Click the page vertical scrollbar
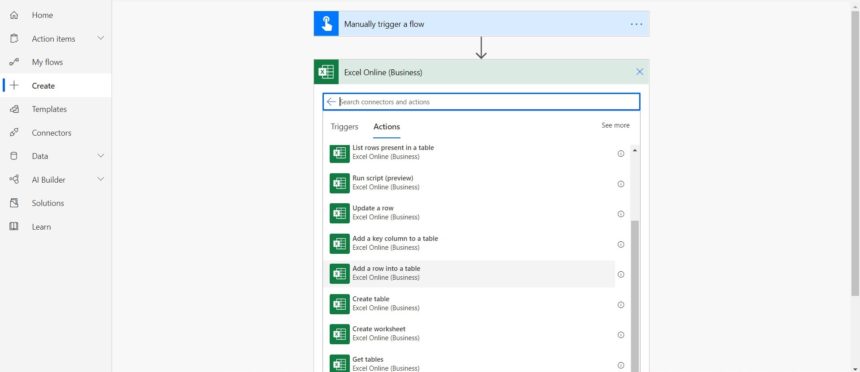 click(x=855, y=154)
